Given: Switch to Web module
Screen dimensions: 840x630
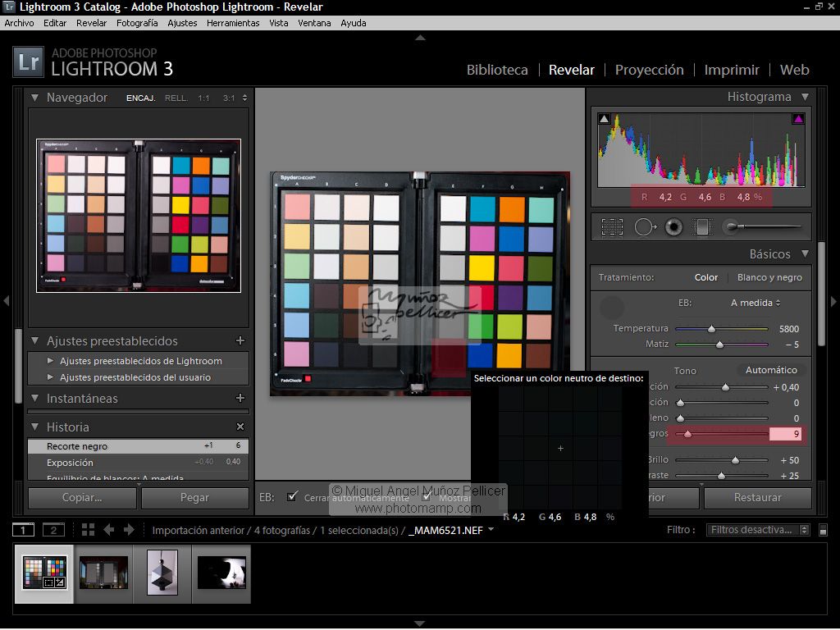Looking at the screenshot, I should [x=794, y=70].
